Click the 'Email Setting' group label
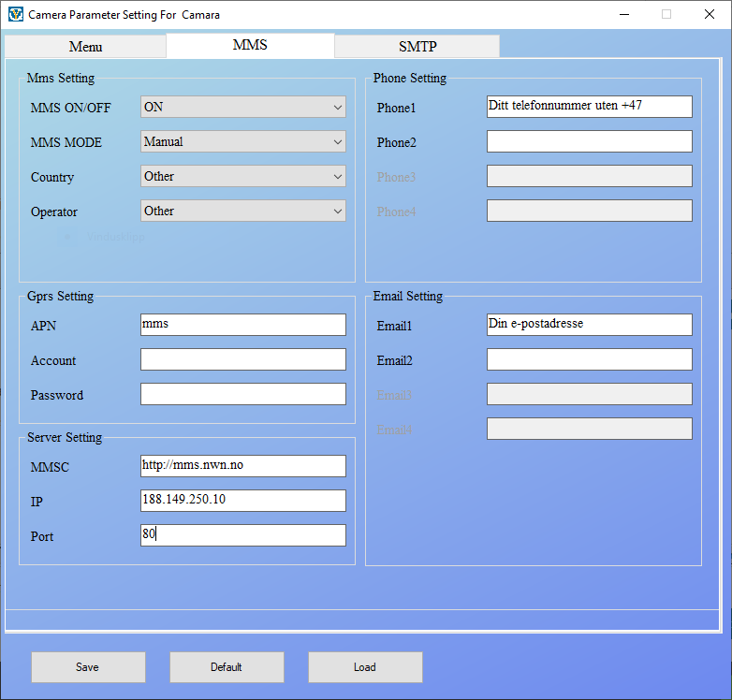The width and height of the screenshot is (732, 700). [407, 296]
